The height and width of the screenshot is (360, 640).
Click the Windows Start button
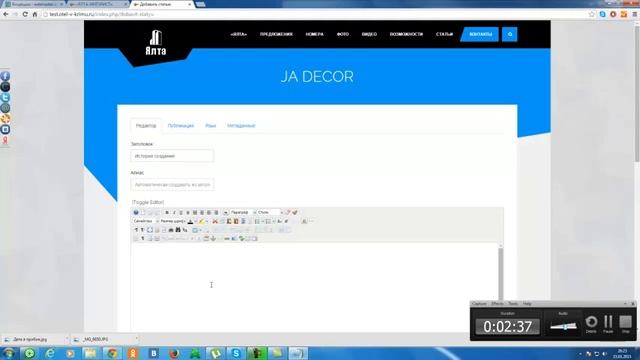(8, 353)
